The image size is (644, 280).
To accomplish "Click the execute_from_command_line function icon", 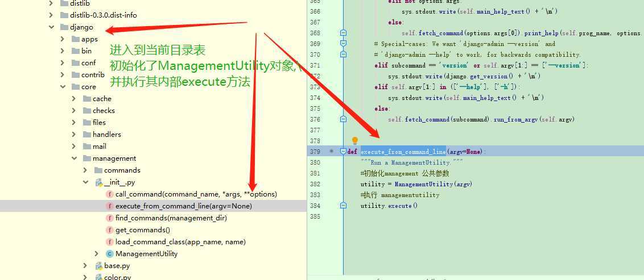I will tap(110, 206).
